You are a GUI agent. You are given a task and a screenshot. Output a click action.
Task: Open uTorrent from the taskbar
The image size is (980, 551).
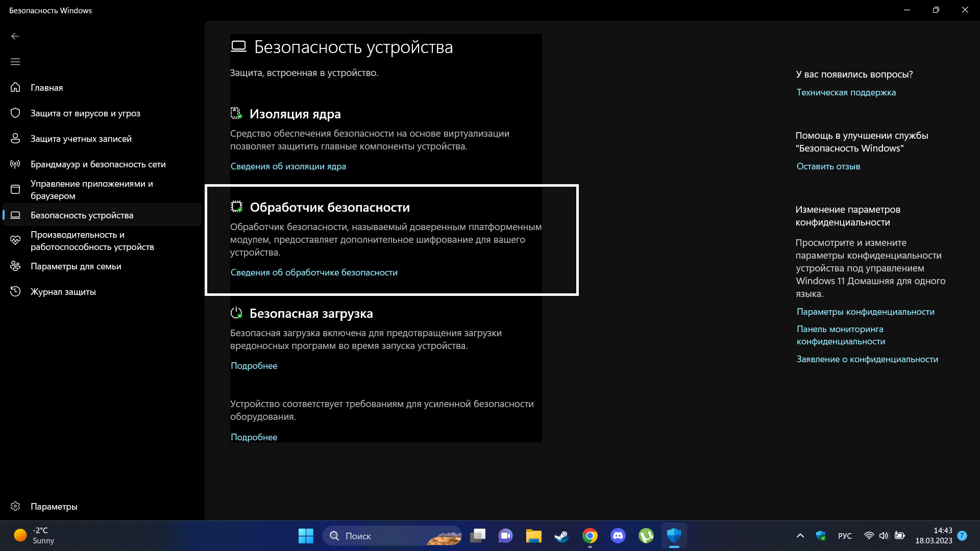(x=646, y=536)
